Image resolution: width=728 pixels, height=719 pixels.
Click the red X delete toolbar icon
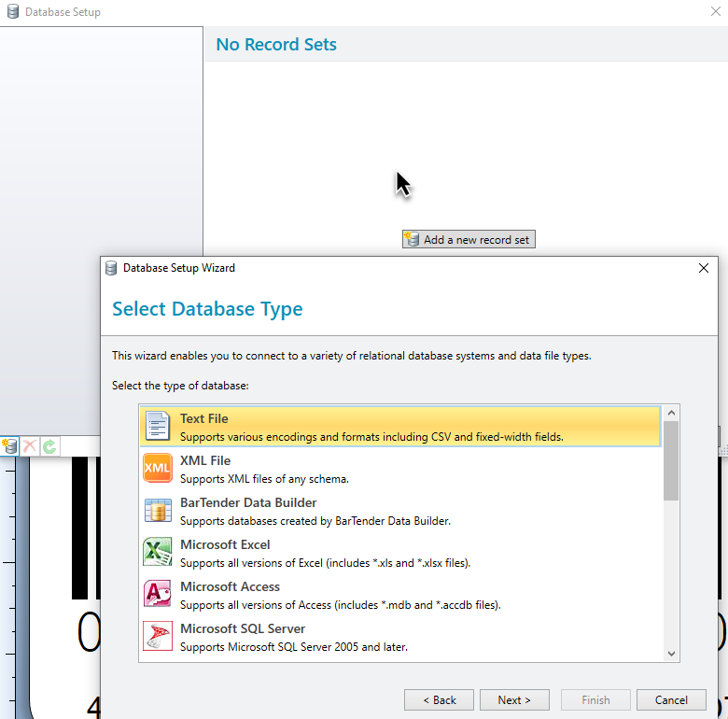30,446
